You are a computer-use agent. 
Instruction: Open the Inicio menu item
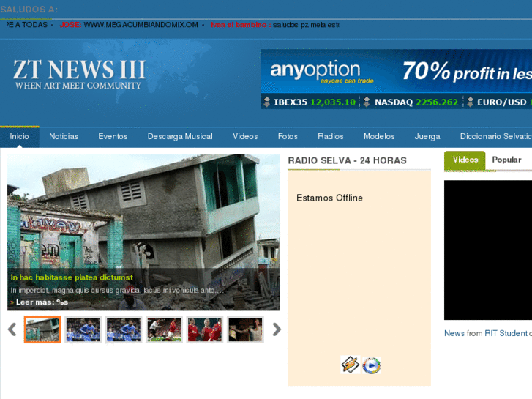20,137
